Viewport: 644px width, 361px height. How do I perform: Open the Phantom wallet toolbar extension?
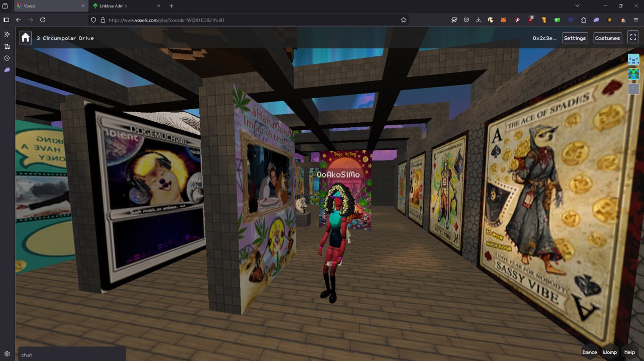click(x=596, y=20)
